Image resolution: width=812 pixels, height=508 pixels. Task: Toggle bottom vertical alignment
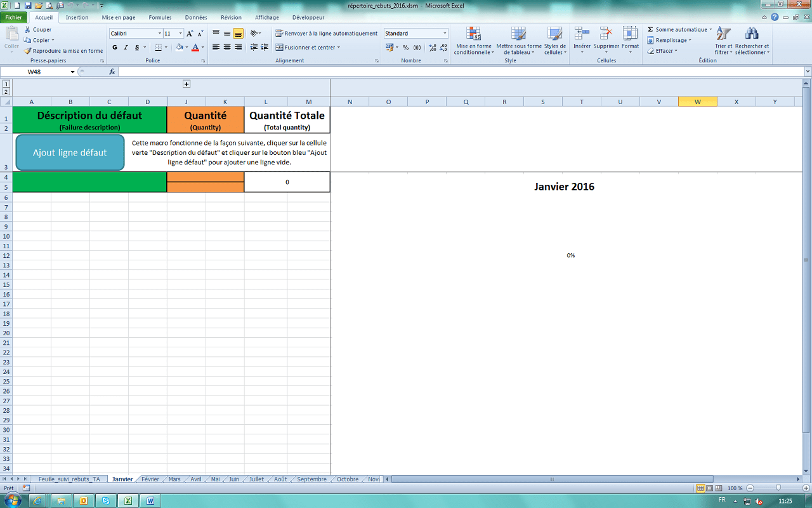239,34
